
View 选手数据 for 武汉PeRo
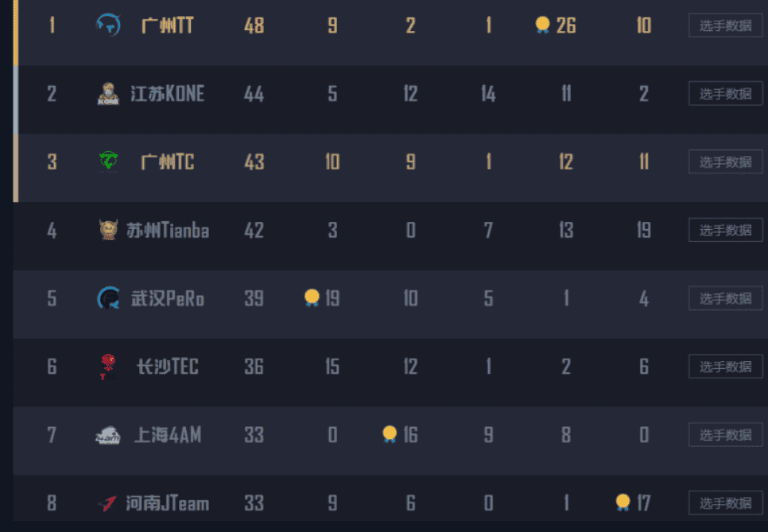(x=725, y=298)
